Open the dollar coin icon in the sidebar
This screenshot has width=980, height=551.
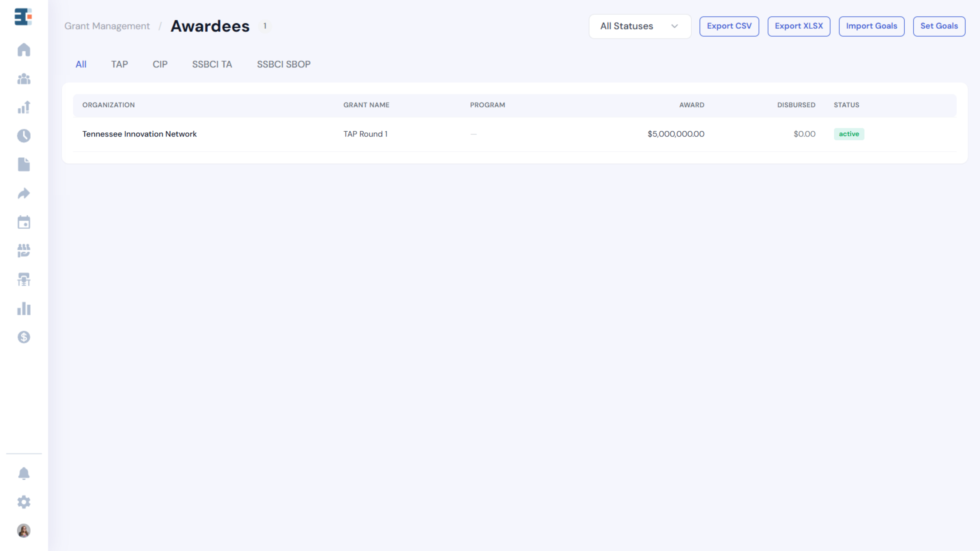click(x=24, y=337)
